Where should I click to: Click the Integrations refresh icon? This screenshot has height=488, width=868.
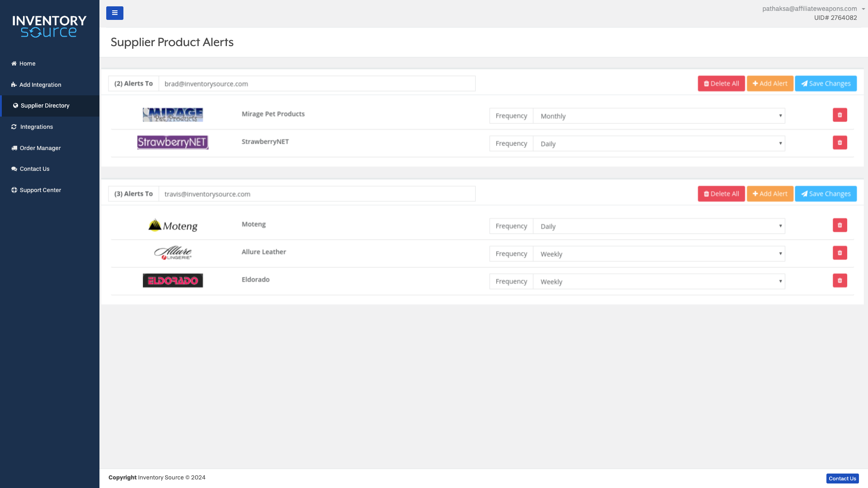click(x=14, y=127)
